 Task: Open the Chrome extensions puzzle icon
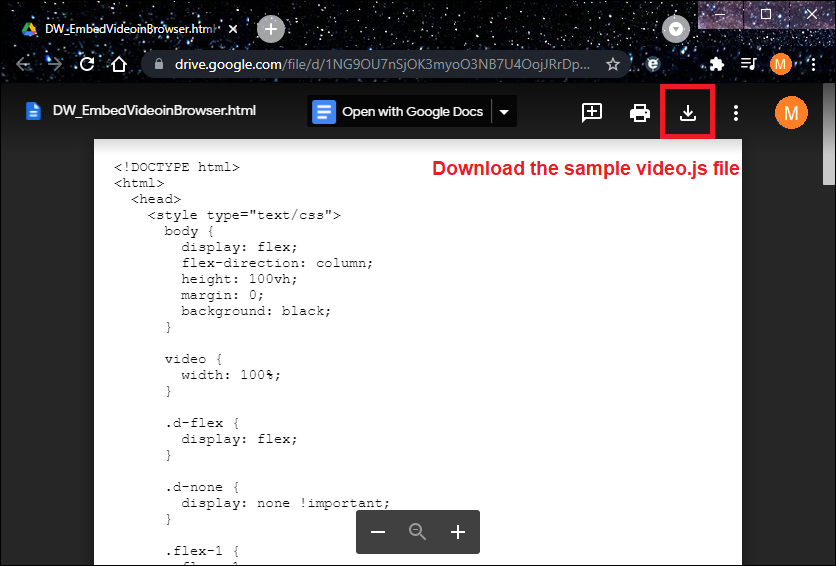[x=717, y=64]
